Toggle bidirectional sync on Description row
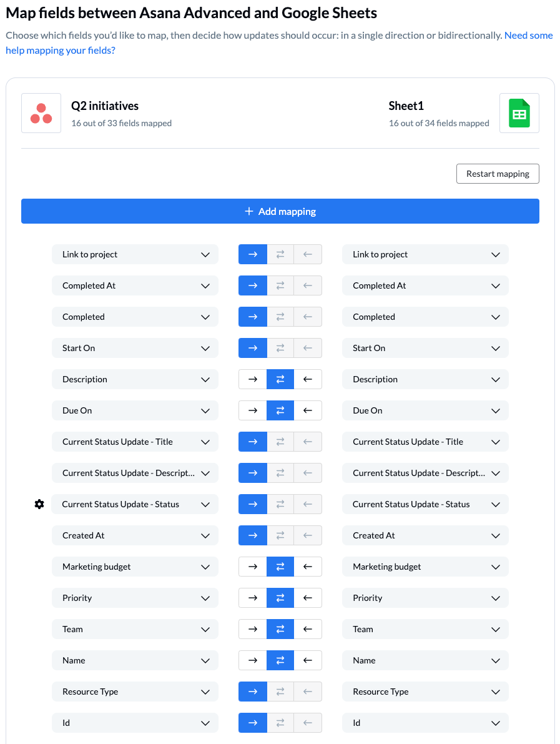Screen dimensions: 560x744 280,380
